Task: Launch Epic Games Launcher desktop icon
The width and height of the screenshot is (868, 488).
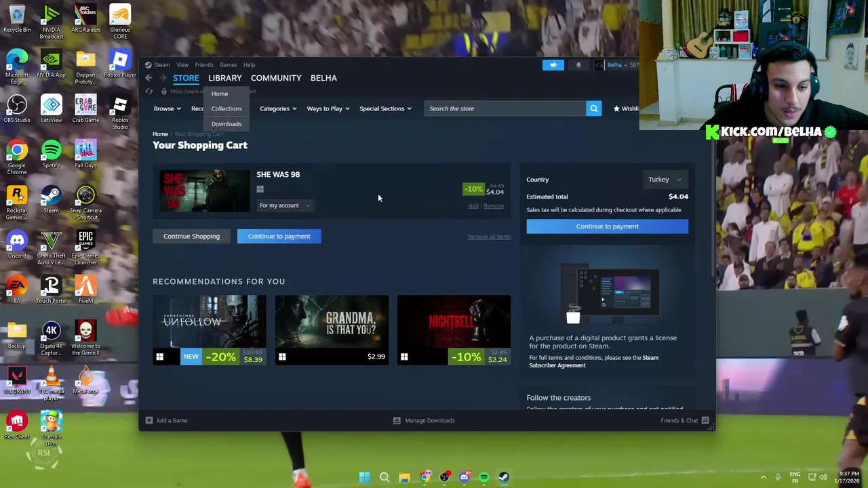Action: tap(85, 247)
